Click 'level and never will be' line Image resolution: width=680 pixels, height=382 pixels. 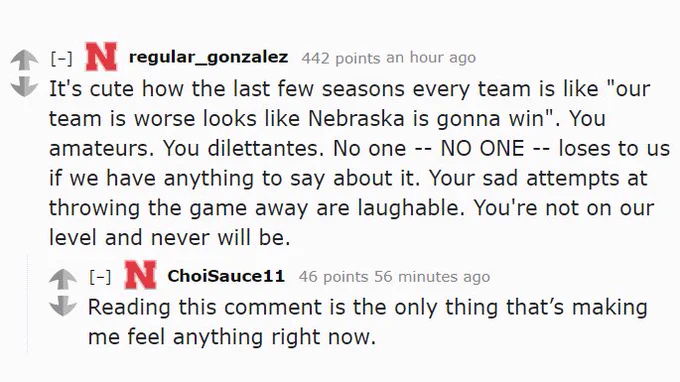(170, 238)
